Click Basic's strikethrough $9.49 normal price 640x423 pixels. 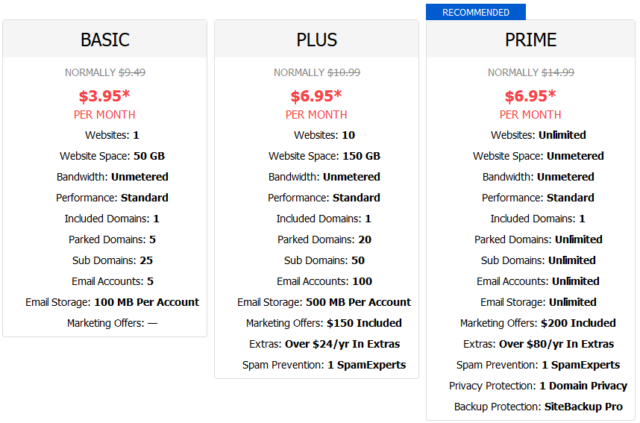(x=132, y=72)
